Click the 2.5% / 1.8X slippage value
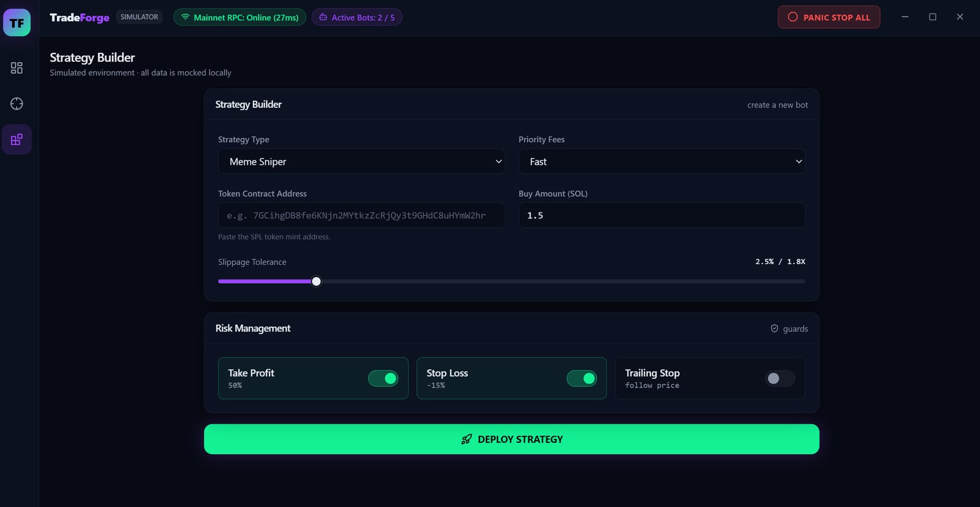This screenshot has width=980, height=507. (x=780, y=262)
